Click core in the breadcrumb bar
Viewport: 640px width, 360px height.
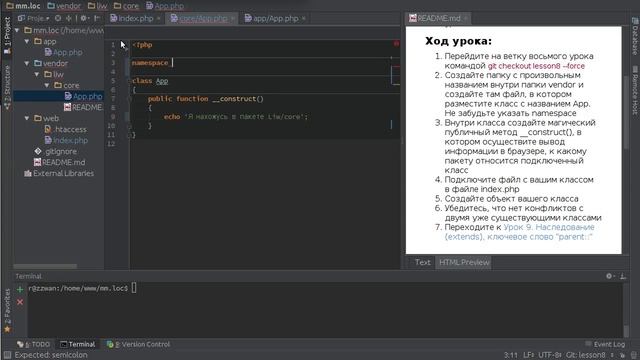(127, 6)
